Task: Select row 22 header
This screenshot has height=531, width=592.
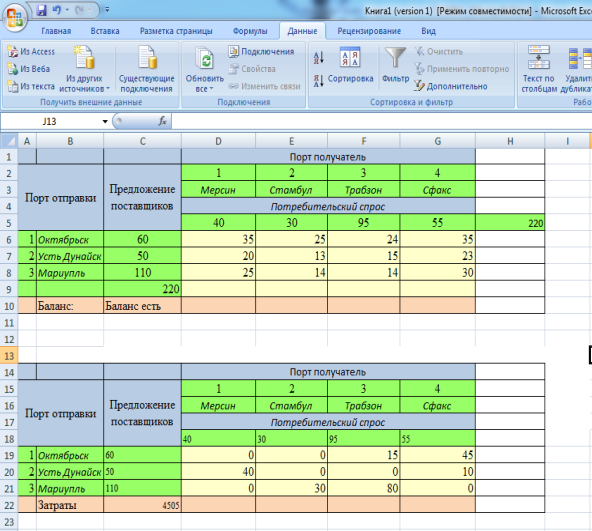Action: (9, 505)
